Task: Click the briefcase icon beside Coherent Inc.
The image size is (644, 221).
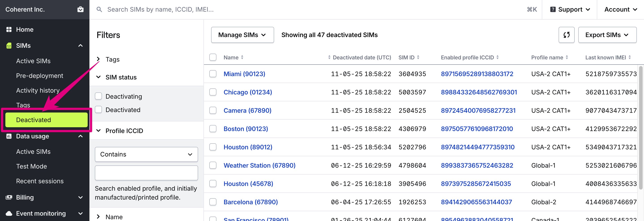Action: [x=80, y=9]
